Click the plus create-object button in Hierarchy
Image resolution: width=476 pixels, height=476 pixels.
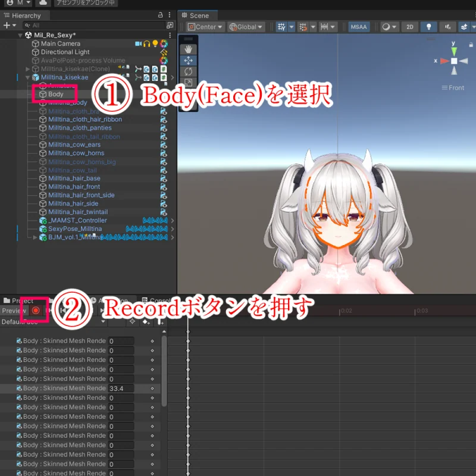tap(7, 26)
